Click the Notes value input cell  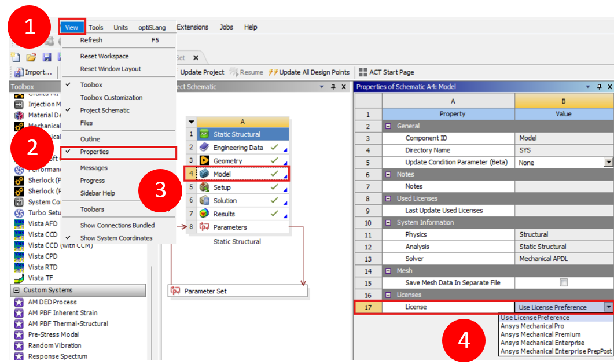[564, 186]
